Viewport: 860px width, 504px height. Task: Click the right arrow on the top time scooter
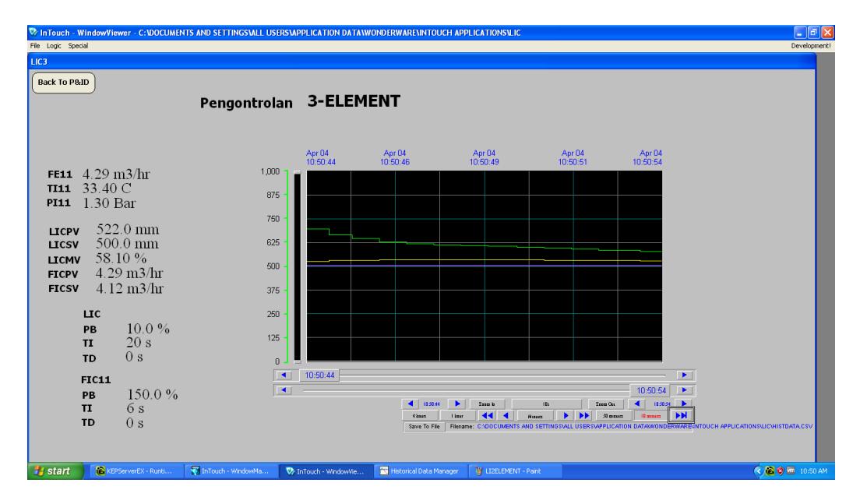[684, 375]
